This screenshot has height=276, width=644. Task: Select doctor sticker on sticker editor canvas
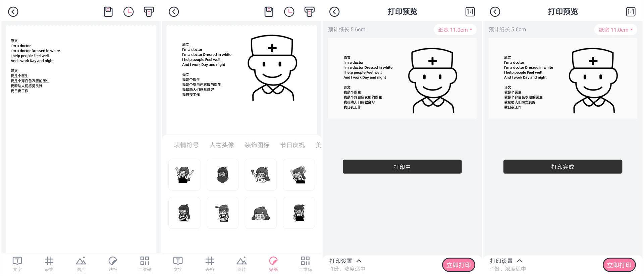click(272, 68)
